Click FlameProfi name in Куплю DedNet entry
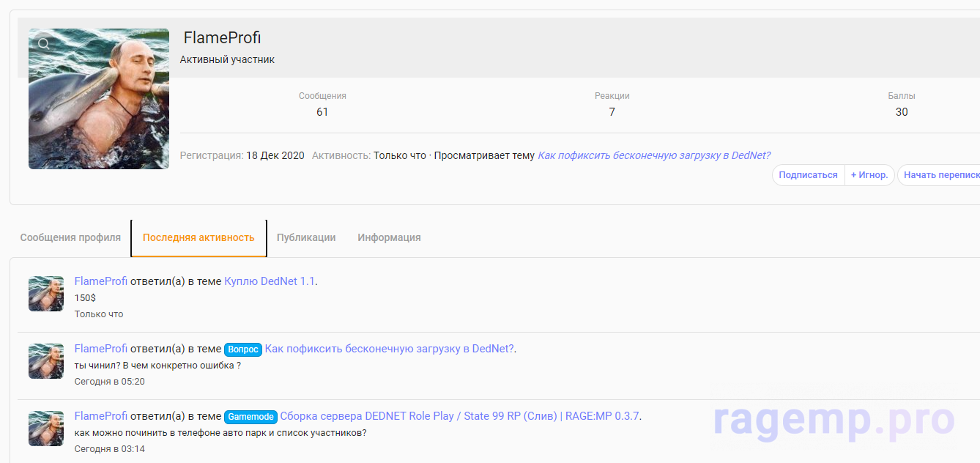This screenshot has width=980, height=463. [x=101, y=281]
